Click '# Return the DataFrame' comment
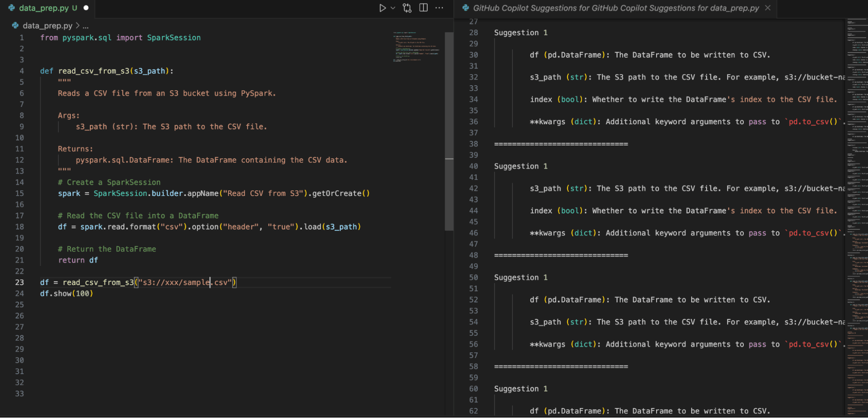The height and width of the screenshot is (418, 868). [x=107, y=249]
